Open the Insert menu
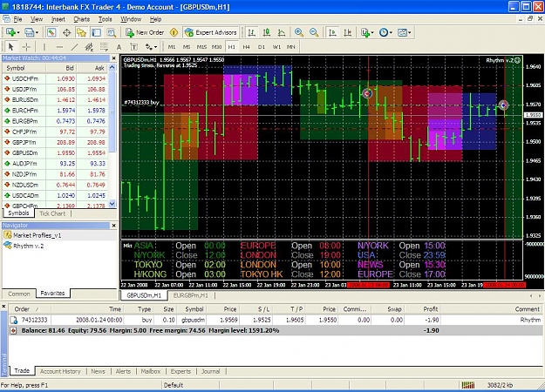 [x=58, y=19]
